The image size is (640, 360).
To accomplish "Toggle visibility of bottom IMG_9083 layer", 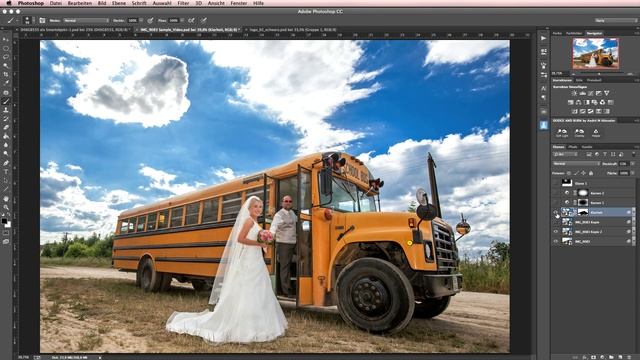I will click(x=556, y=241).
